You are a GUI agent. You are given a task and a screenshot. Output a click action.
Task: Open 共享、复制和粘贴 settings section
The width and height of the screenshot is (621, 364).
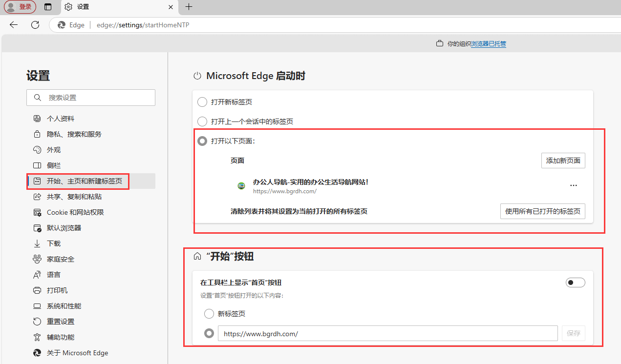point(91,197)
